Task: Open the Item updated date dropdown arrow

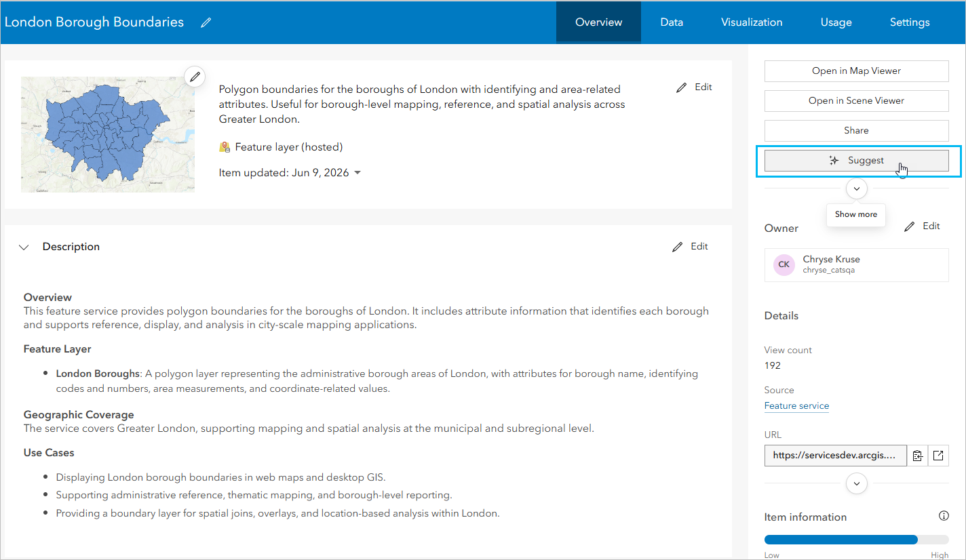Action: tap(358, 173)
